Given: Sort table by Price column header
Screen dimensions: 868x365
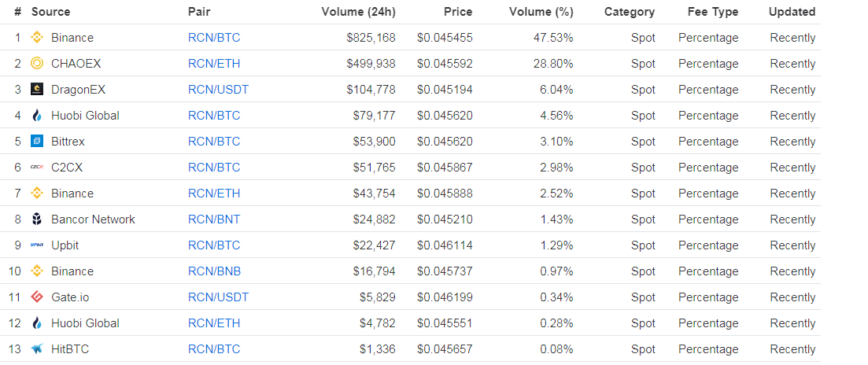Looking at the screenshot, I should pos(458,12).
